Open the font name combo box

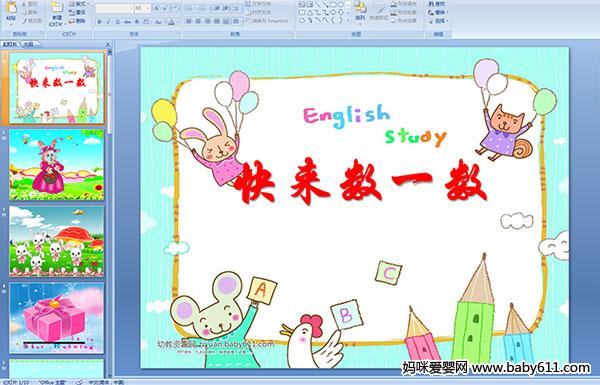pyautogui.click(x=114, y=8)
